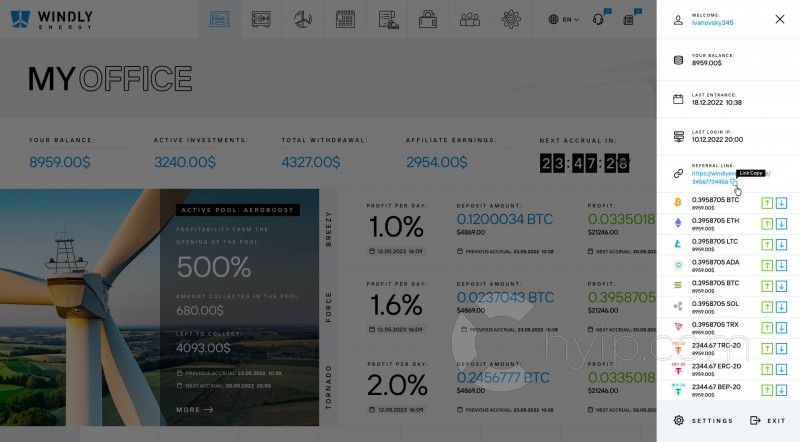Click green up-arrow in the LTC row

click(767, 244)
